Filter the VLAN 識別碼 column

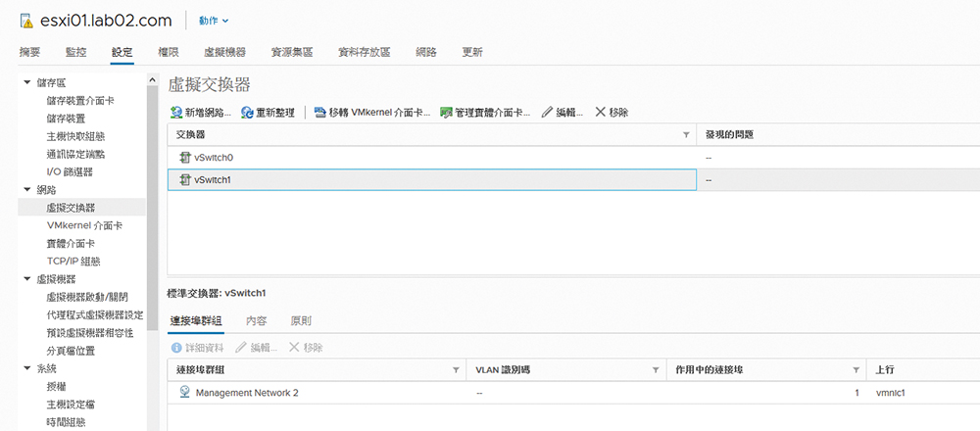tap(656, 370)
